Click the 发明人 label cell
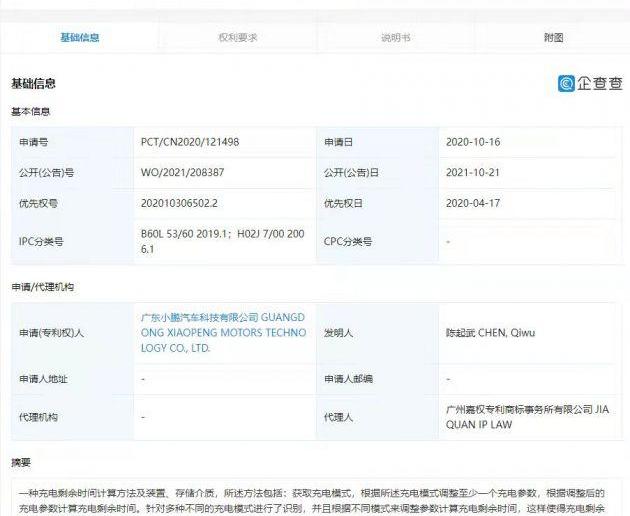630x516 pixels. 377,333
